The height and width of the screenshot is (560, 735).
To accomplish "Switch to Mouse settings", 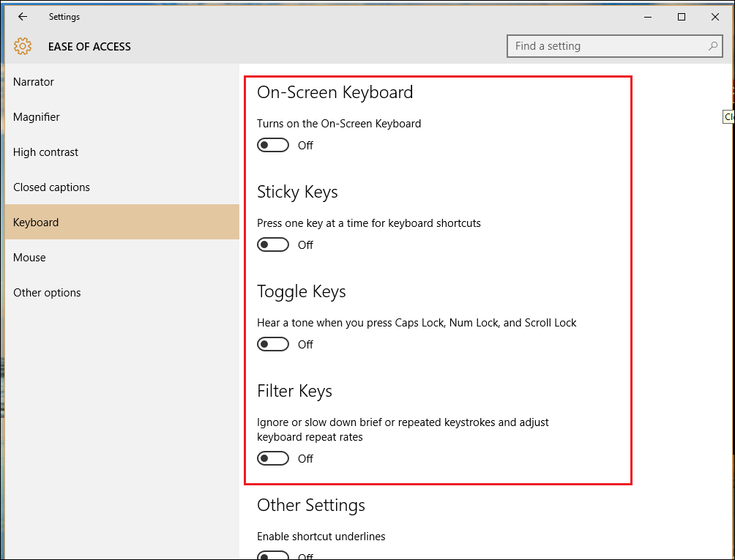I will tap(29, 258).
